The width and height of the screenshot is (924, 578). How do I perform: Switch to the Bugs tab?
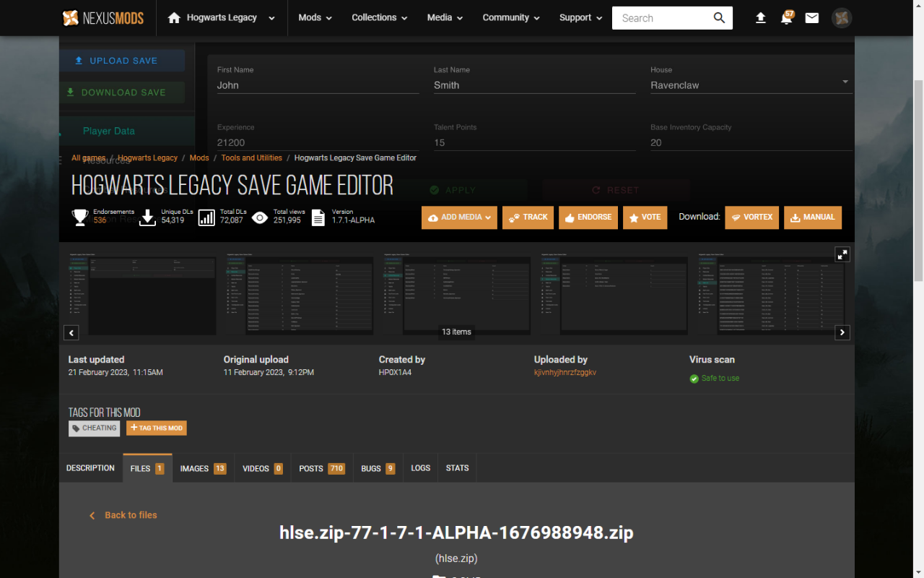pos(378,469)
